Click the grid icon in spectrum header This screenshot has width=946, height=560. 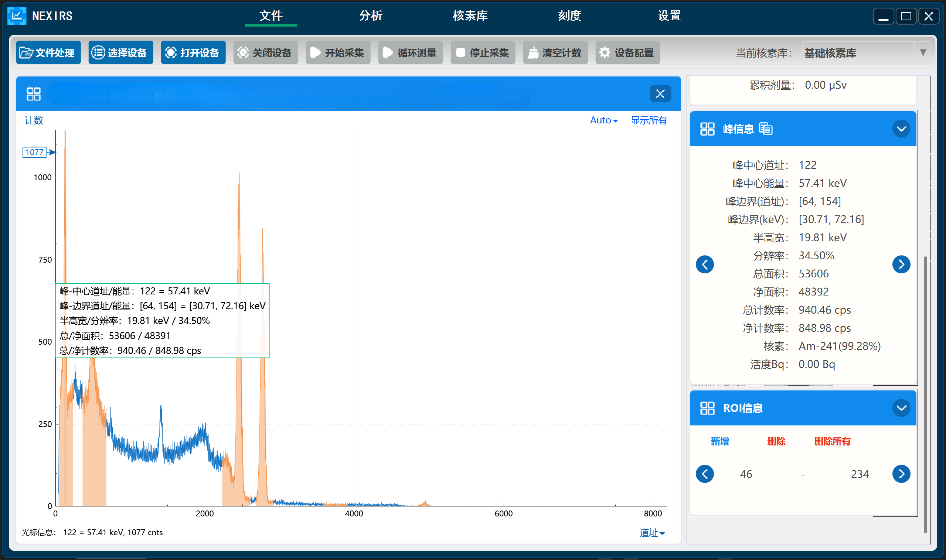pyautogui.click(x=34, y=94)
